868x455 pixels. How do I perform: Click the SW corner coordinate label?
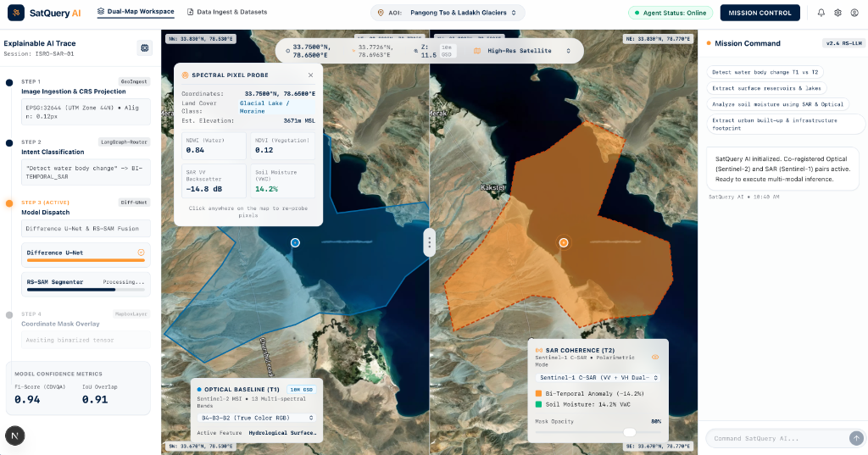200,447
